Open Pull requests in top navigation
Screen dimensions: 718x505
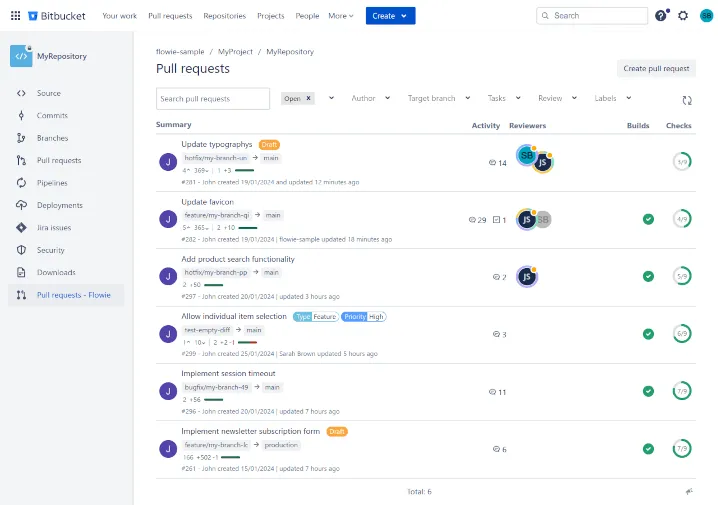[170, 16]
